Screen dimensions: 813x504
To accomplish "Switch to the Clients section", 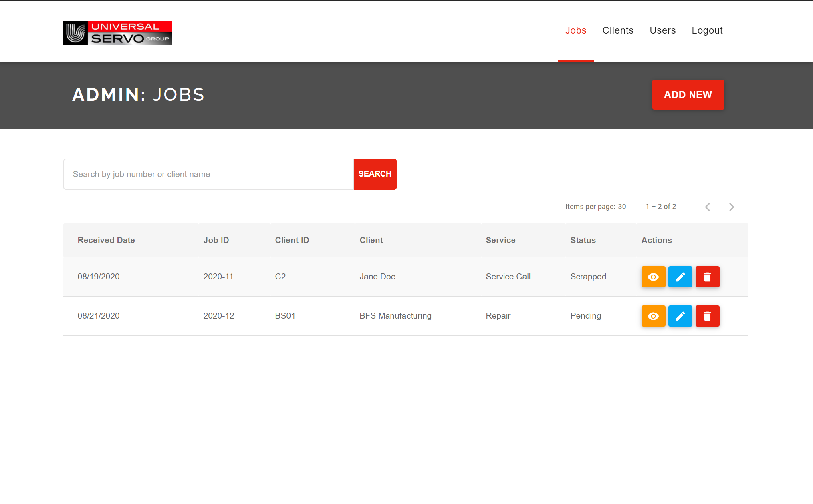I will point(618,30).
